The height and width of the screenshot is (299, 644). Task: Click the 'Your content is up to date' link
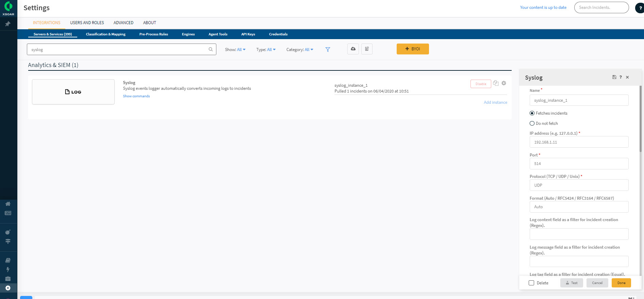(x=543, y=7)
